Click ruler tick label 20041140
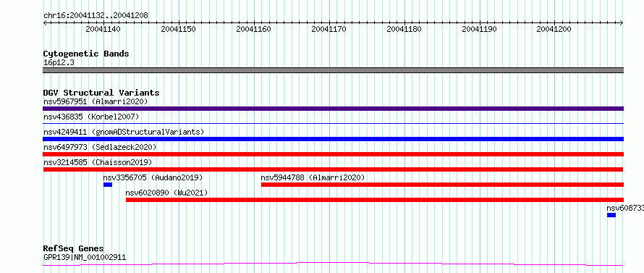Image resolution: width=644 pixels, height=273 pixels. tap(103, 29)
